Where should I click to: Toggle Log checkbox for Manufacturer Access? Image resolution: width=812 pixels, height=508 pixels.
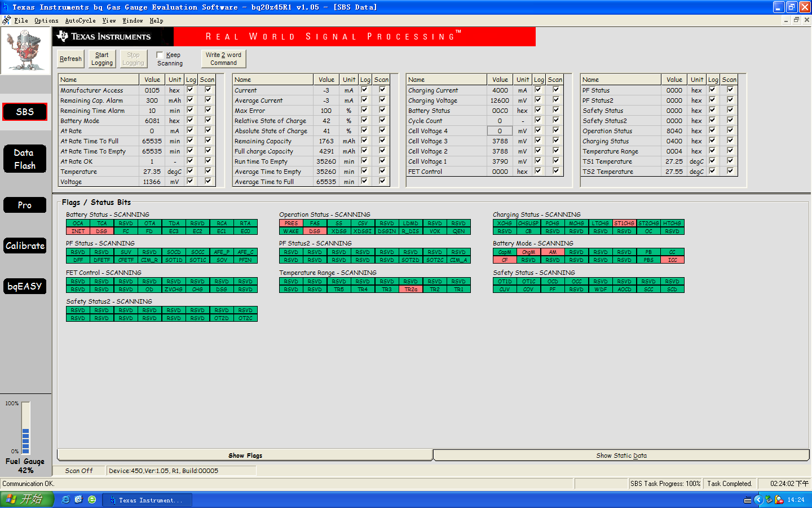point(190,90)
